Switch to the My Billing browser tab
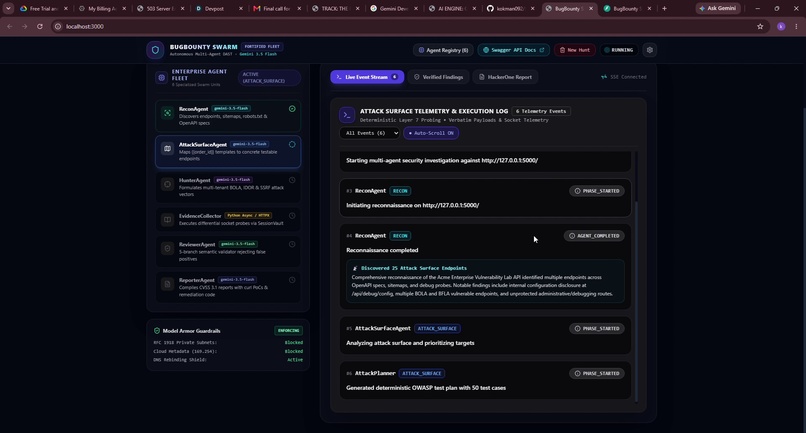The image size is (806, 433). pos(102,9)
